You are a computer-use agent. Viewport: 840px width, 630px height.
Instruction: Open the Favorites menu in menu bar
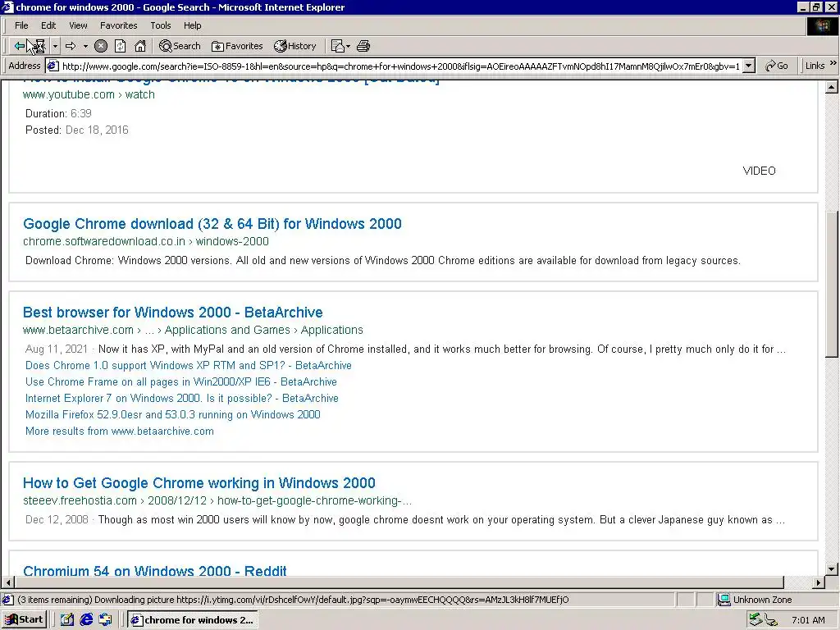coord(118,25)
